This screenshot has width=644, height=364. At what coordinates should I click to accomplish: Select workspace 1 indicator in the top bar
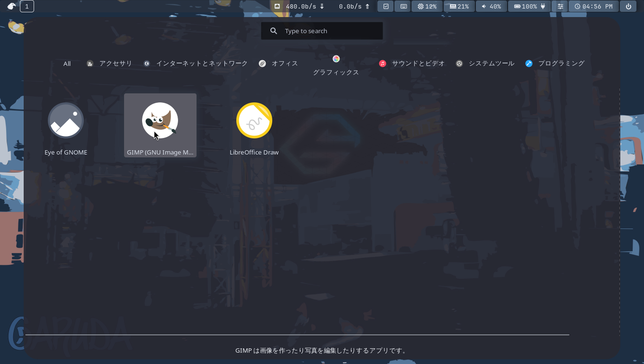[27, 6]
